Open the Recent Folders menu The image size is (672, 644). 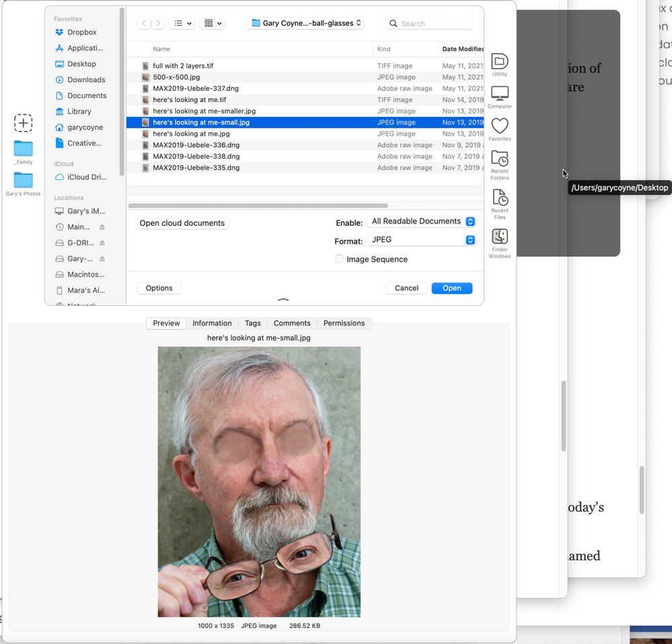(500, 165)
